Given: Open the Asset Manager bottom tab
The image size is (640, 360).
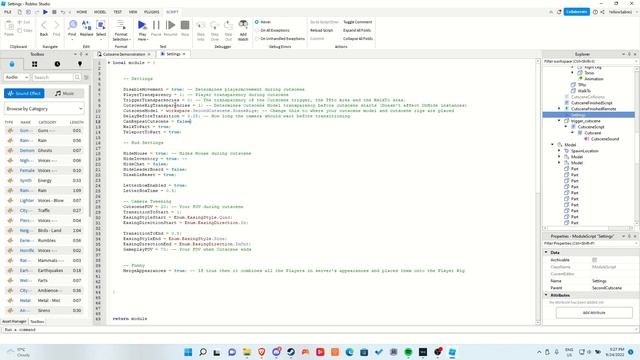Looking at the screenshot, I should pos(14,322).
